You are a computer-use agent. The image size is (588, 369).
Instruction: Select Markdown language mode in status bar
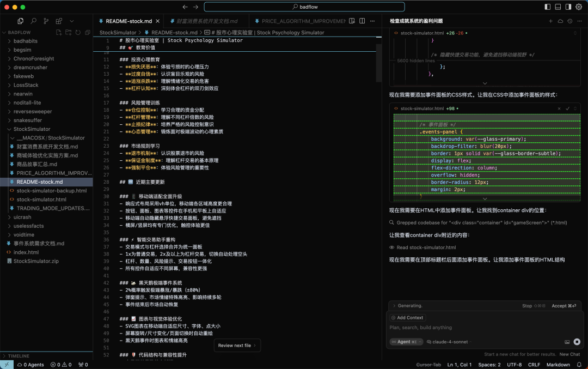pyautogui.click(x=558, y=365)
